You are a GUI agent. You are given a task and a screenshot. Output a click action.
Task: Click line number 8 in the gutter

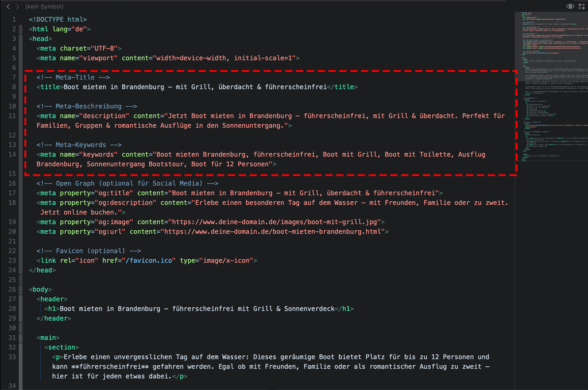(14, 87)
